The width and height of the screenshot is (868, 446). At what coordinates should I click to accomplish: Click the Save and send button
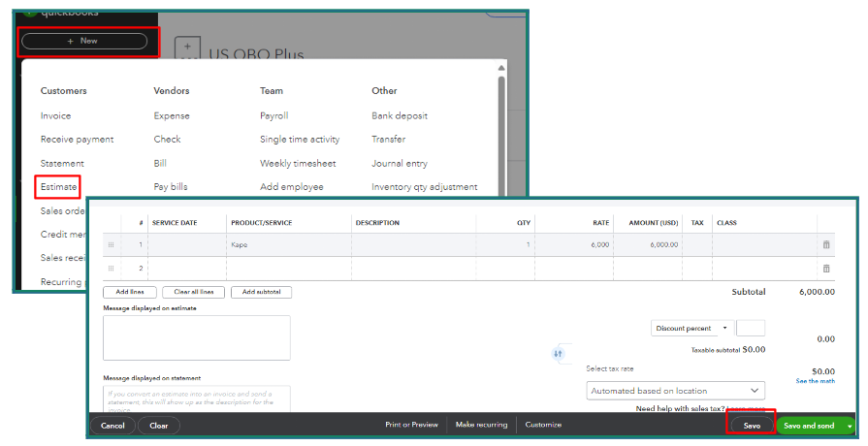(809, 426)
